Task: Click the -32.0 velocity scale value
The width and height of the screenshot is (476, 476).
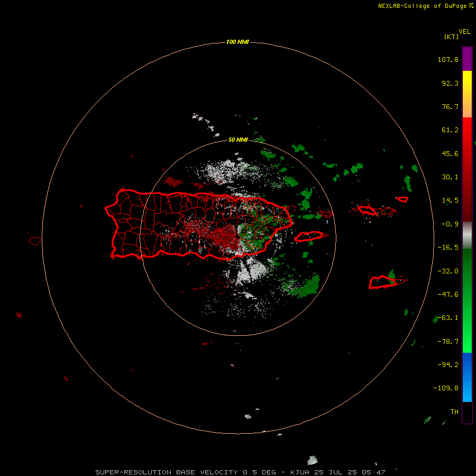Action: [448, 271]
